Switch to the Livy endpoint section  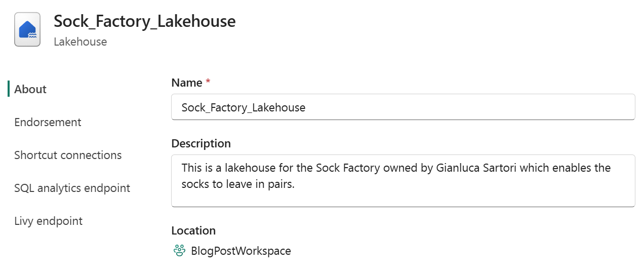pos(48,221)
